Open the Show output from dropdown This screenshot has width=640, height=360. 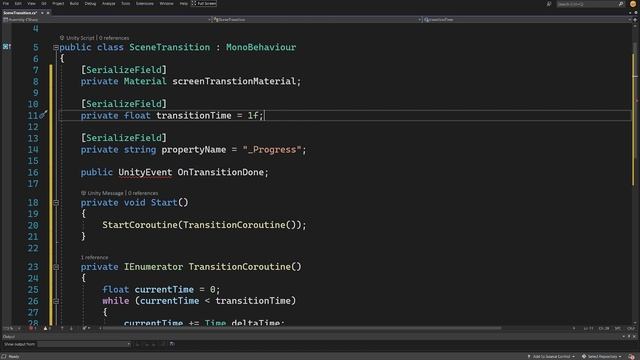click(x=84, y=344)
